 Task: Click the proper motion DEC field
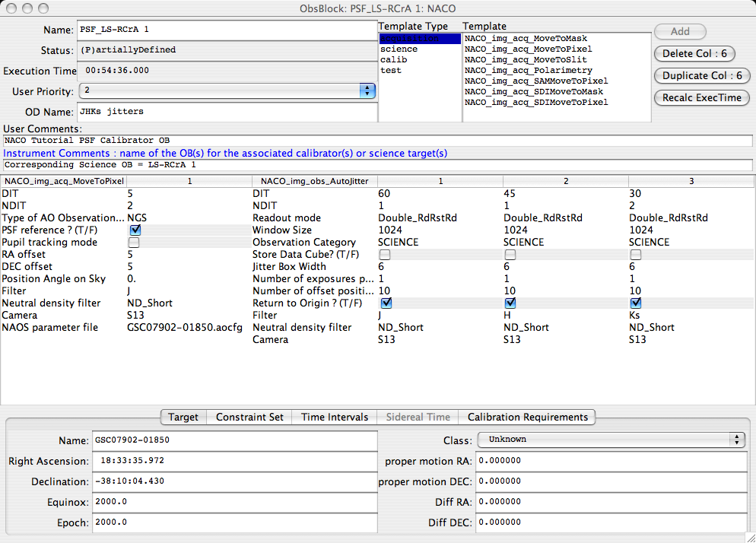(611, 481)
